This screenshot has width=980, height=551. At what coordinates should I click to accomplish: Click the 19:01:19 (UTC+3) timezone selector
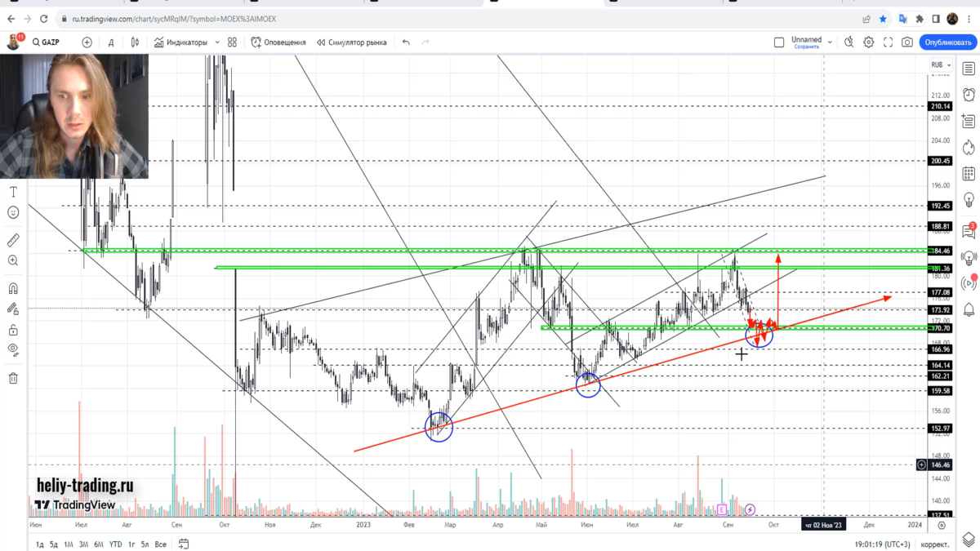tap(882, 544)
